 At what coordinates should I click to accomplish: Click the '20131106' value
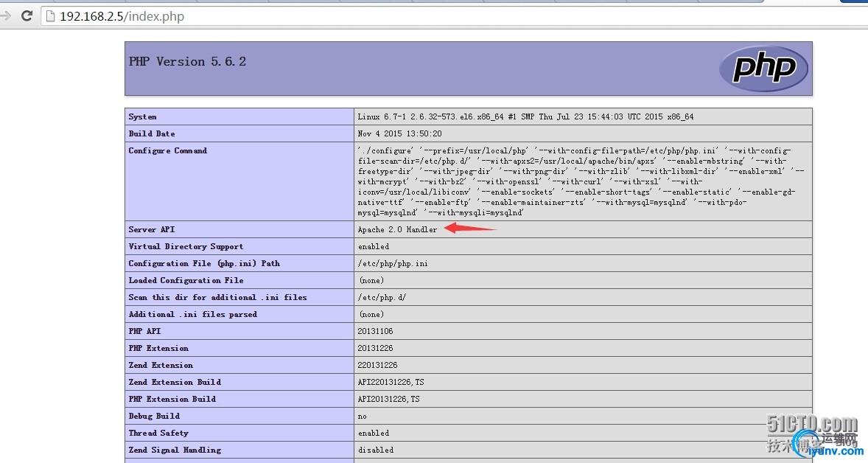point(375,331)
